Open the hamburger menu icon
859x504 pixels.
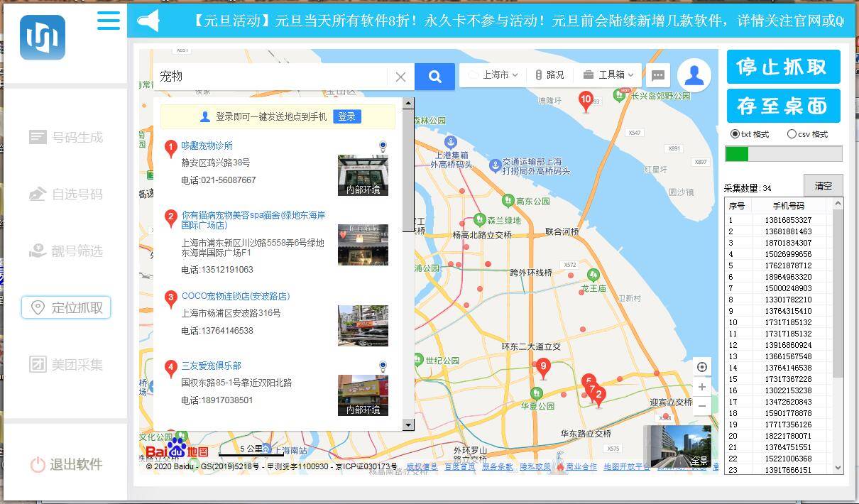coord(109,20)
